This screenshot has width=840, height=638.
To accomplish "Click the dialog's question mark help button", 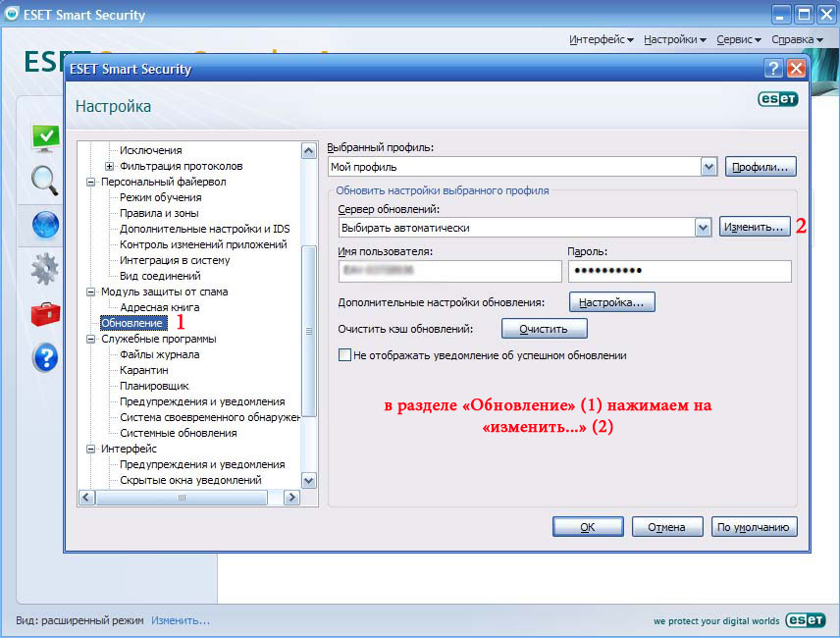I will tap(773, 69).
